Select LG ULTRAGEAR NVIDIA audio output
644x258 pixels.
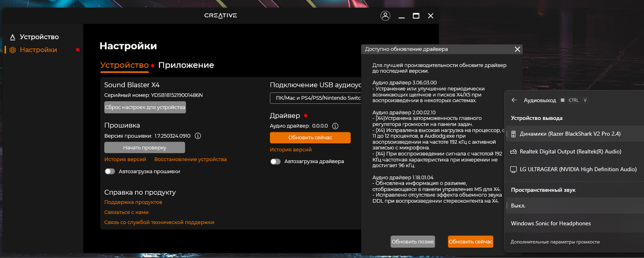point(575,169)
